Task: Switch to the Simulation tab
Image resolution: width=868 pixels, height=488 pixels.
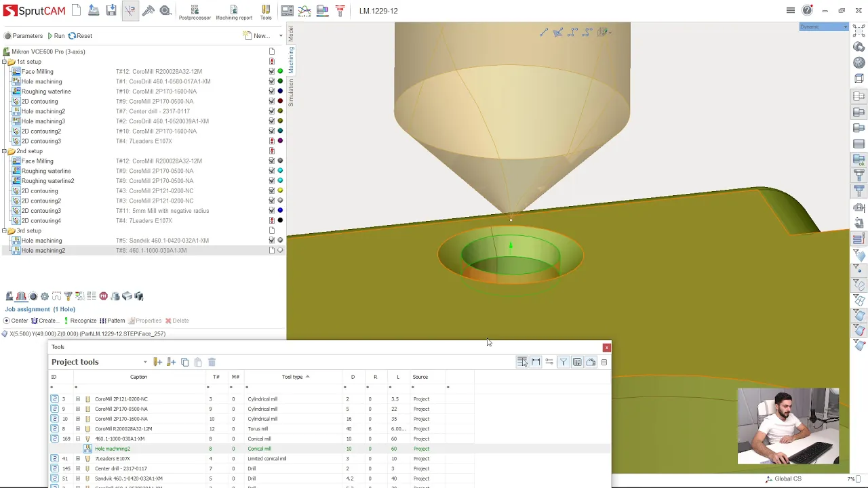Action: pos(291,92)
